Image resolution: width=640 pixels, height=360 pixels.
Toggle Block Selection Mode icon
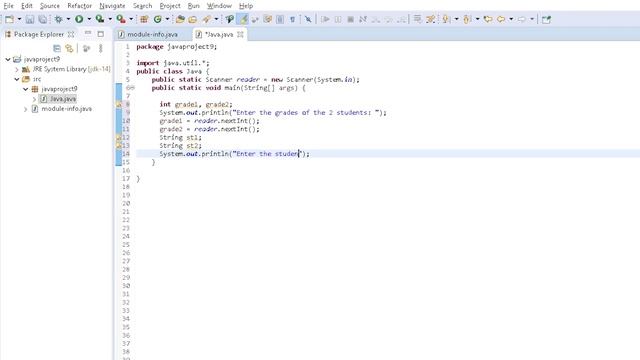(x=280, y=19)
